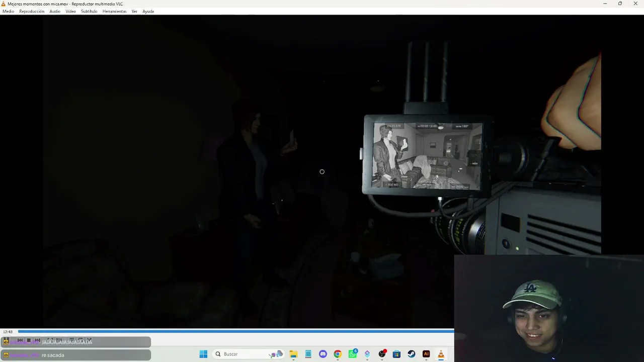Click the VLC icon in the taskbar
644x362 pixels.
click(x=441, y=354)
